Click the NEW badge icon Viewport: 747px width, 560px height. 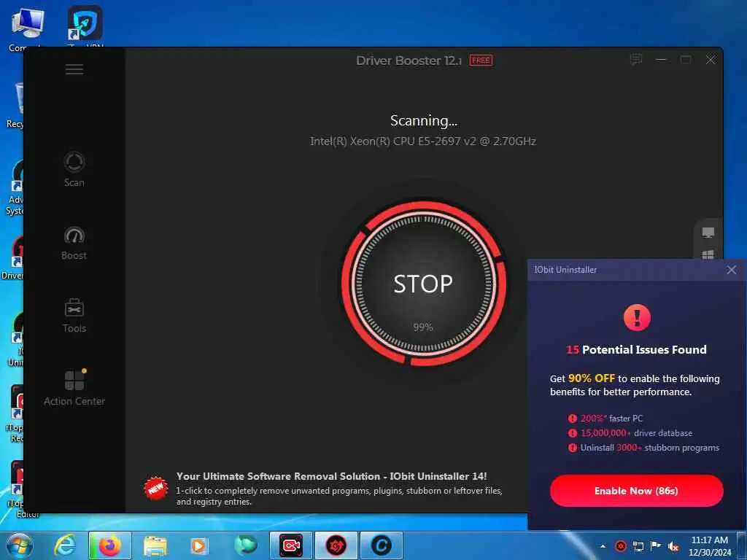pos(156,489)
